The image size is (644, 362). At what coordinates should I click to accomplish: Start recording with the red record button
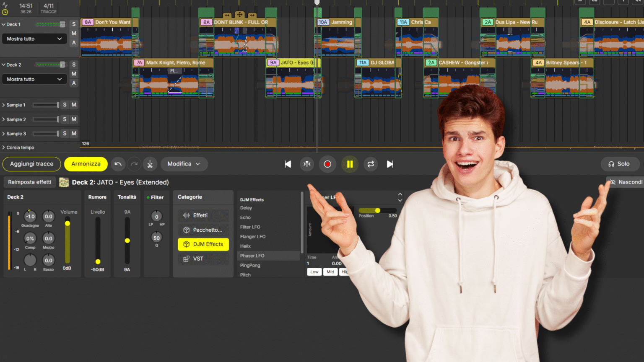click(x=327, y=164)
